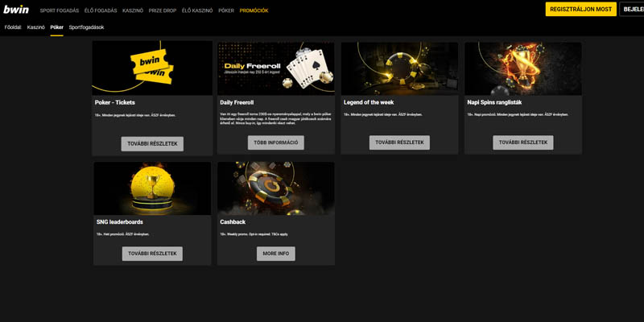Click the Poker - Tickets title
This screenshot has width=644, height=322.
[115, 103]
